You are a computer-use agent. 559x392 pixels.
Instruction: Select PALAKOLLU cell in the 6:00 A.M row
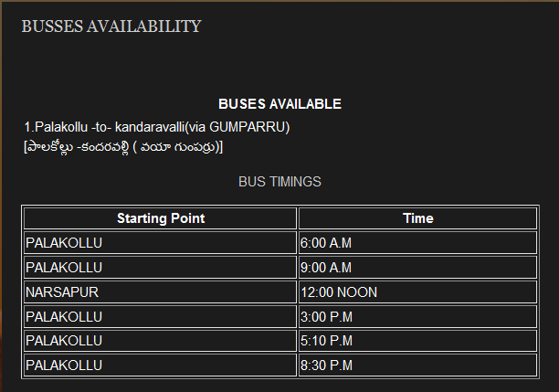pos(161,242)
